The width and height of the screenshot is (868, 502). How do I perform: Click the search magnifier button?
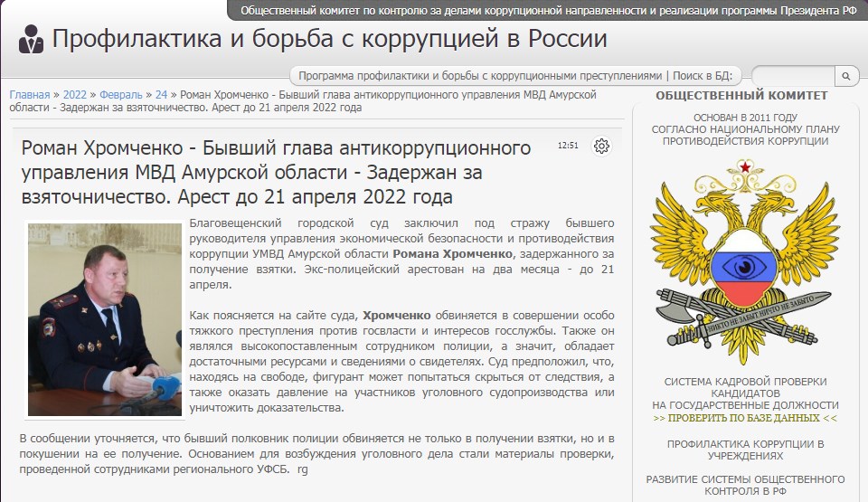click(x=846, y=76)
